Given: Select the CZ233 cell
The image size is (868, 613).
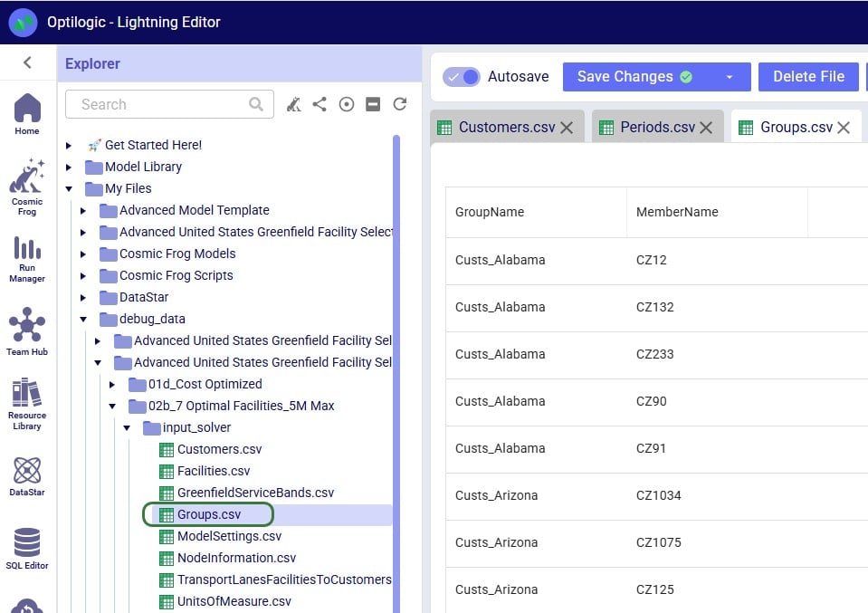Looking at the screenshot, I should point(717,355).
